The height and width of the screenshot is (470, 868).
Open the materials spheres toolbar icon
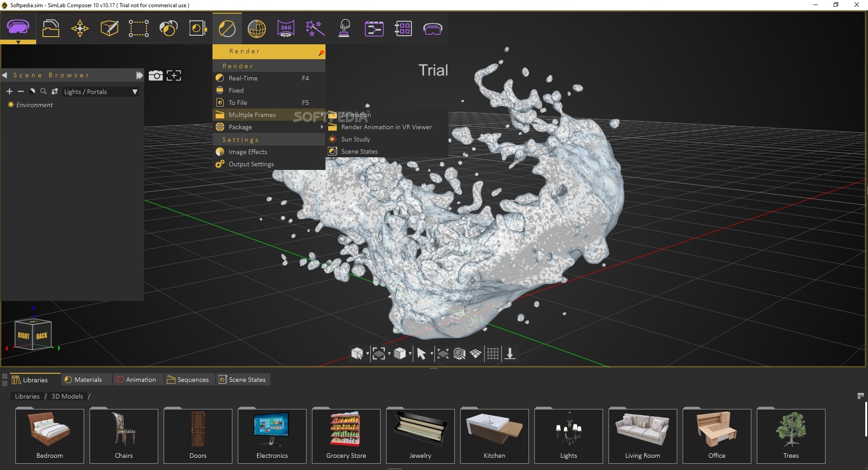coord(168,28)
